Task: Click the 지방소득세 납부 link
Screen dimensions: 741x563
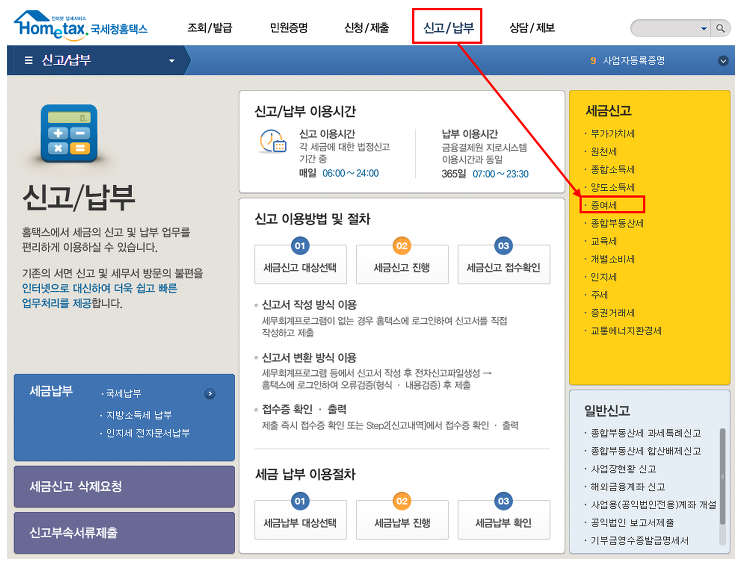Action: (138, 415)
